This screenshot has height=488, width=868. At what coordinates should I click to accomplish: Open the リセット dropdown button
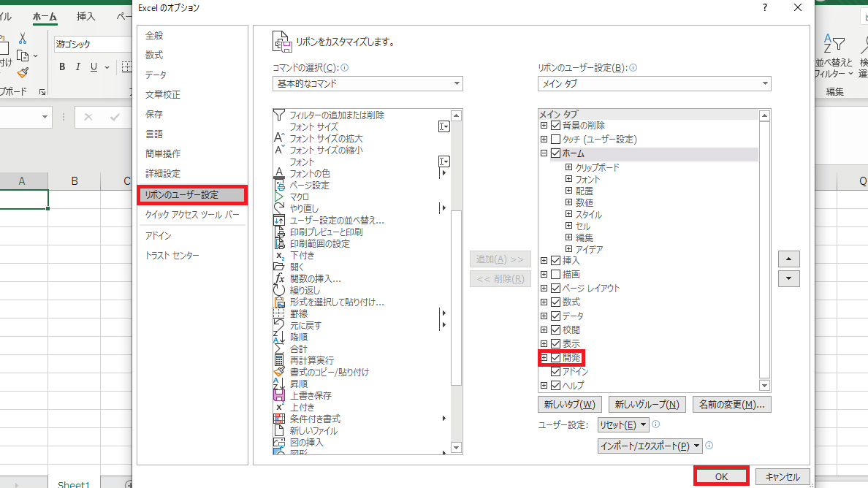[x=623, y=425]
